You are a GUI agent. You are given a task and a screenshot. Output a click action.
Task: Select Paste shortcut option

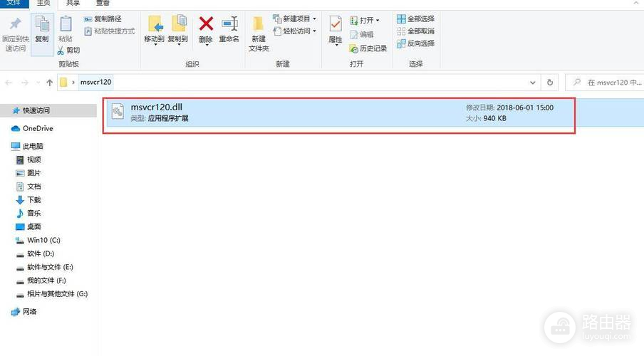pos(109,31)
